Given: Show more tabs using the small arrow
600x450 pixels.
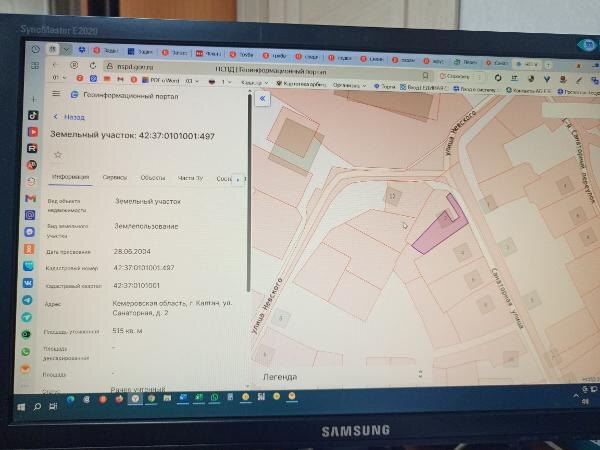Looking at the screenshot, I should (x=238, y=179).
